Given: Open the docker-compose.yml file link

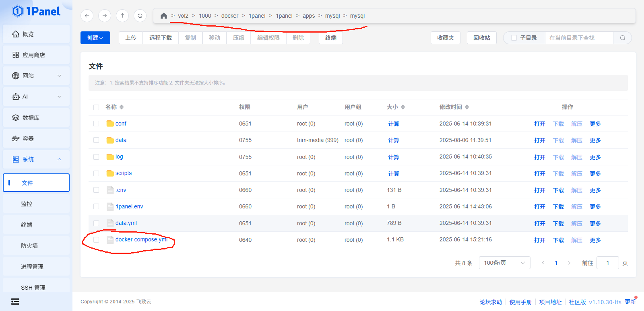Looking at the screenshot, I should coord(141,239).
